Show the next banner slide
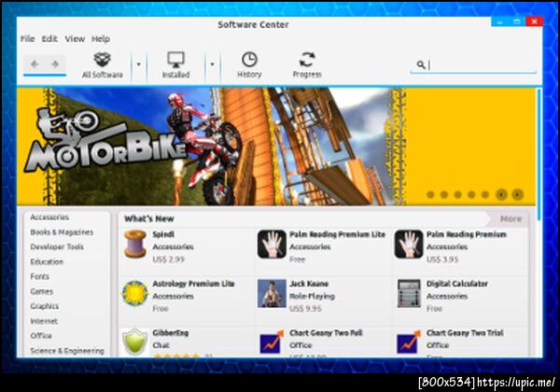Viewport: 560px width, 392px height. (517, 194)
